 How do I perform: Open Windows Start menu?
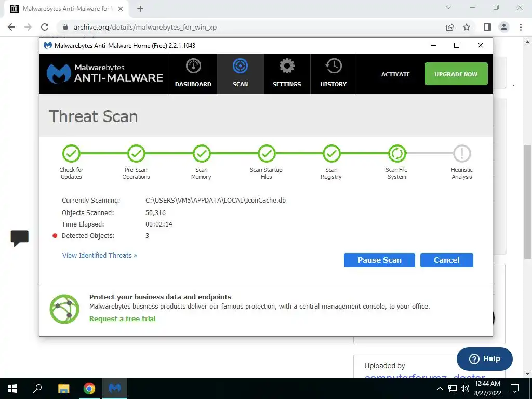pyautogui.click(x=12, y=389)
